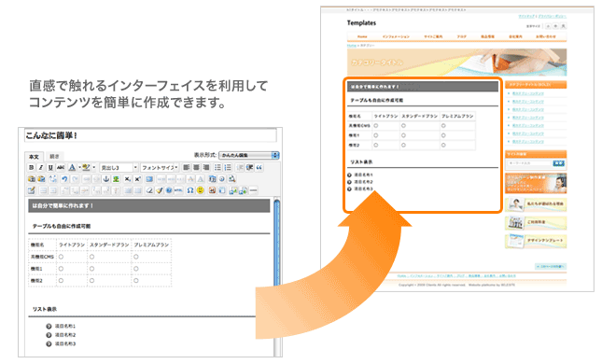The width and height of the screenshot is (616, 364).
Task: Open the 見出し3 heading format dropdown
Action: pyautogui.click(x=119, y=167)
